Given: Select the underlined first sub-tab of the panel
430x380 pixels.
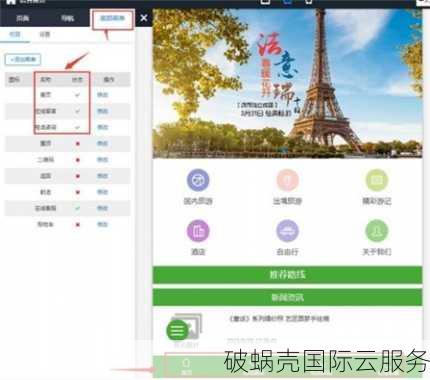Looking at the screenshot, I should [x=15, y=34].
